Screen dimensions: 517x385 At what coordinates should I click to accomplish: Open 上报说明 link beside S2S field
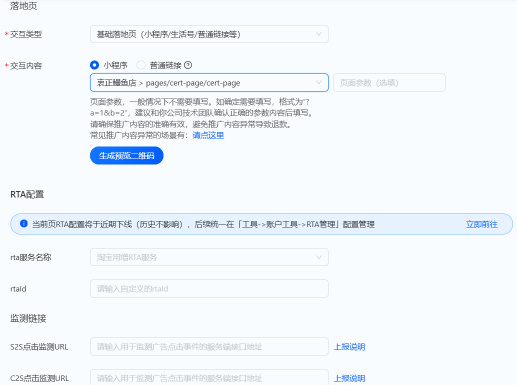pos(350,347)
